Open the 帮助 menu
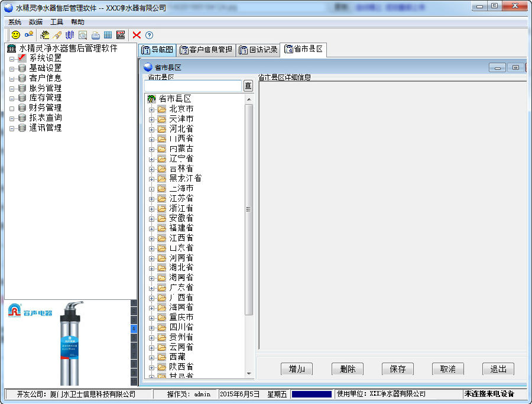 click(77, 22)
